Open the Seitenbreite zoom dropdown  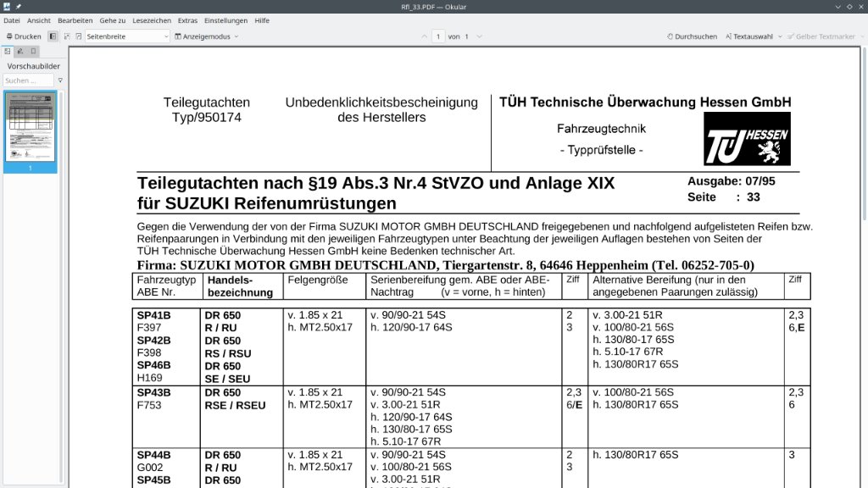[127, 36]
